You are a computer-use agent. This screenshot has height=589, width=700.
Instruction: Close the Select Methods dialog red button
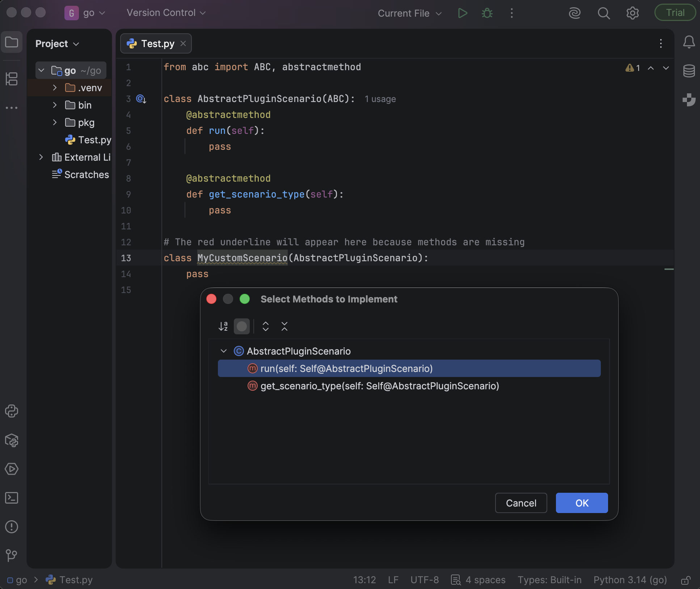(211, 299)
